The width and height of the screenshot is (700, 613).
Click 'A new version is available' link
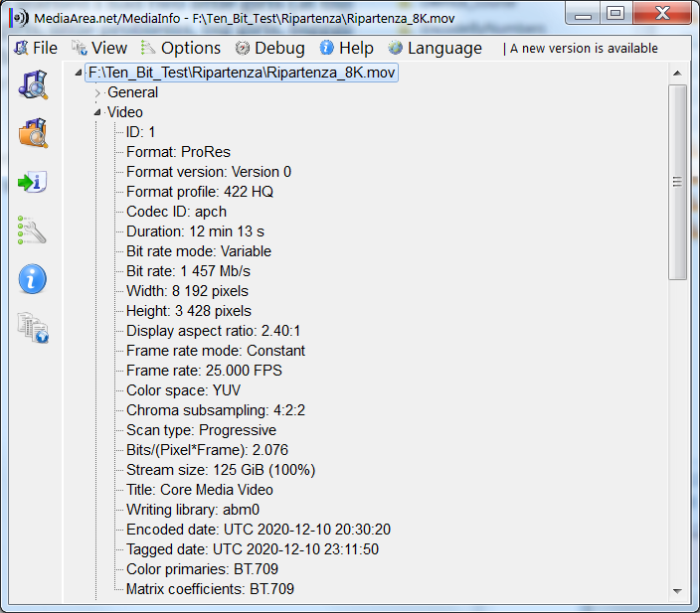coord(584,48)
